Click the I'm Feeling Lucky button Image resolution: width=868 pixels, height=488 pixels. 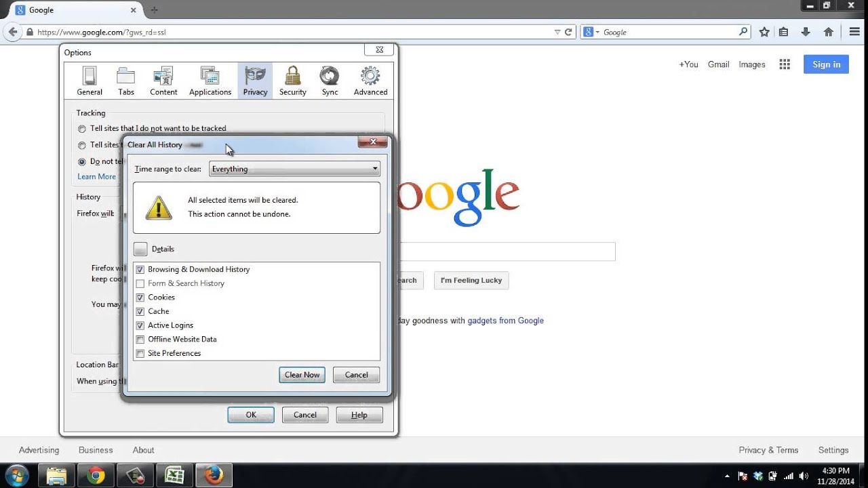point(471,281)
